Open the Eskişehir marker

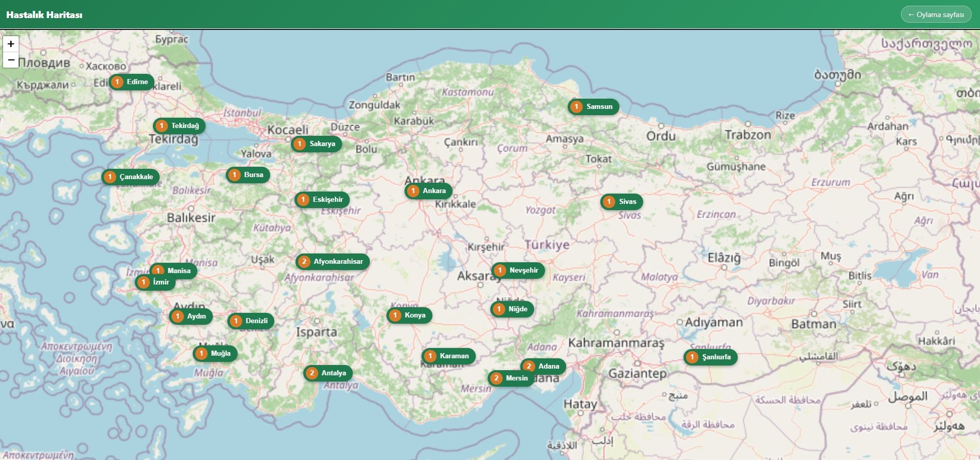coord(322,199)
